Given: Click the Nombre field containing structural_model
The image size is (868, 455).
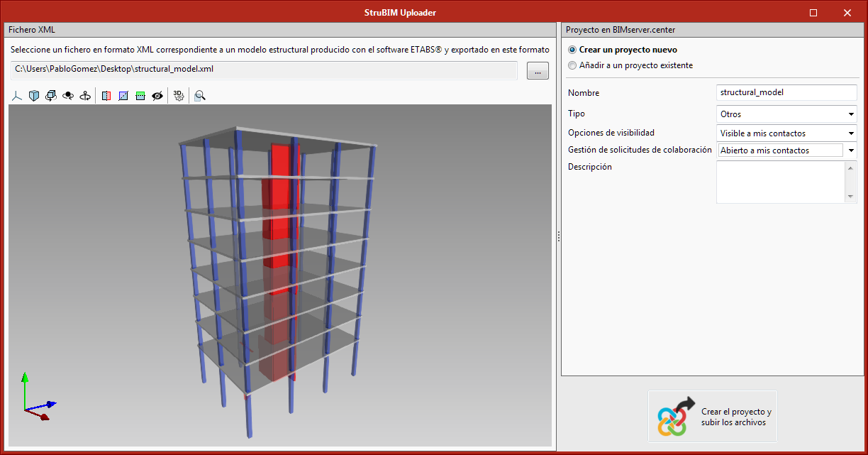Looking at the screenshot, I should pos(787,92).
